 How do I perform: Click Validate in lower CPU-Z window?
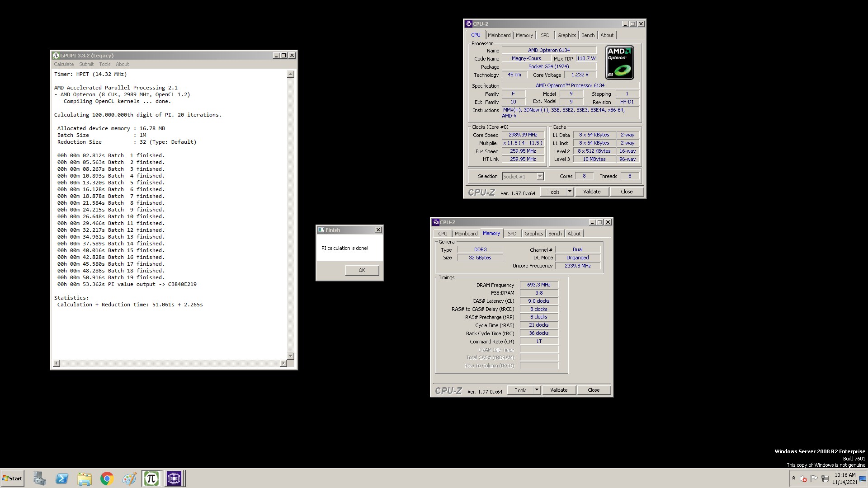point(559,390)
